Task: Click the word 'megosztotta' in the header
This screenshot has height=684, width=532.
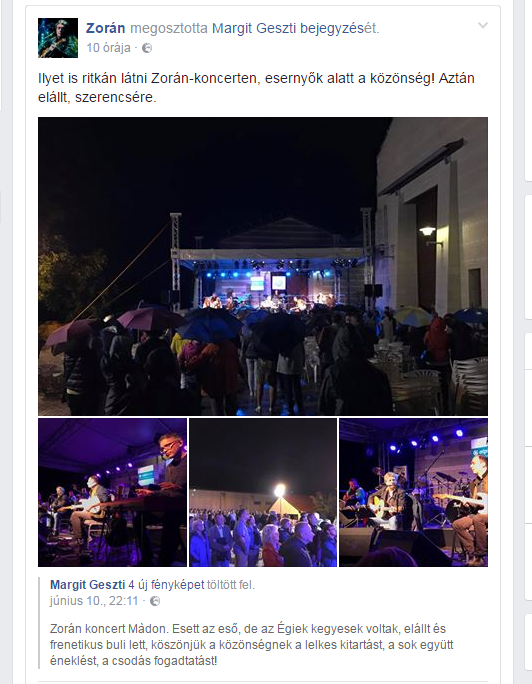Action: coord(169,28)
